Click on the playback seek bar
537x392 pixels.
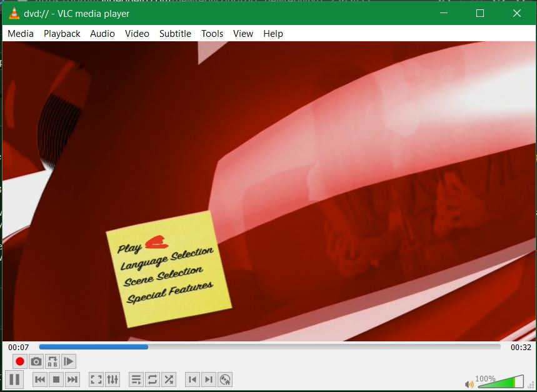coord(270,347)
